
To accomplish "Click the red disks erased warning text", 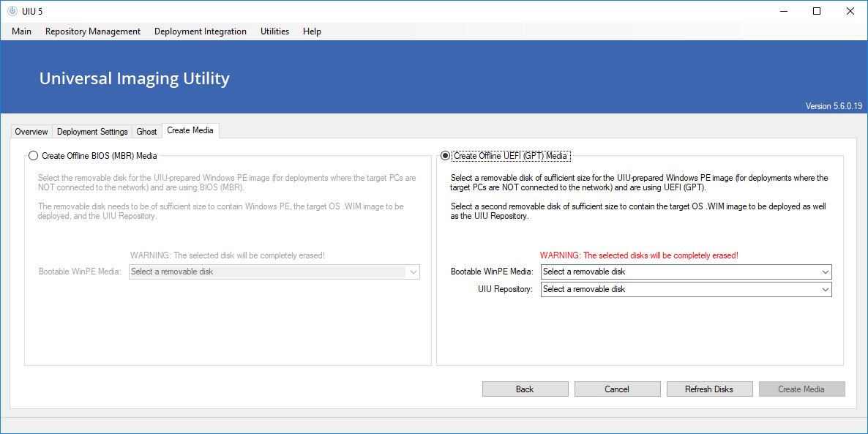I will (640, 255).
